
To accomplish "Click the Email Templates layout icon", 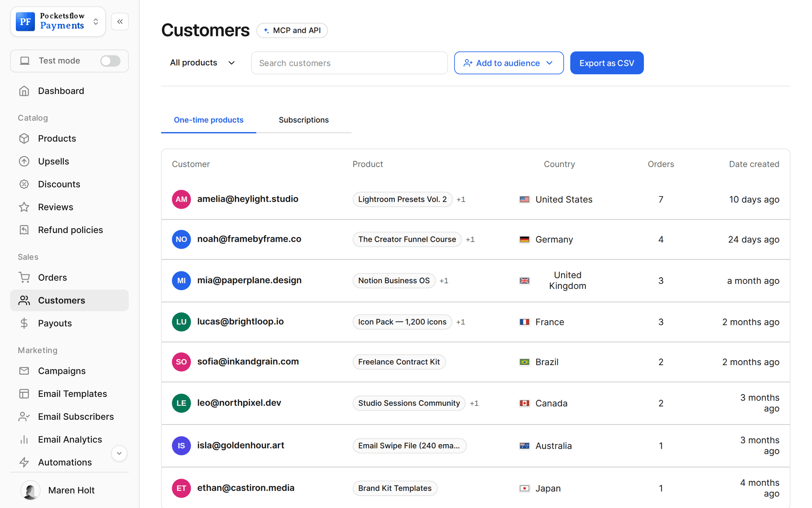I will coord(24,394).
